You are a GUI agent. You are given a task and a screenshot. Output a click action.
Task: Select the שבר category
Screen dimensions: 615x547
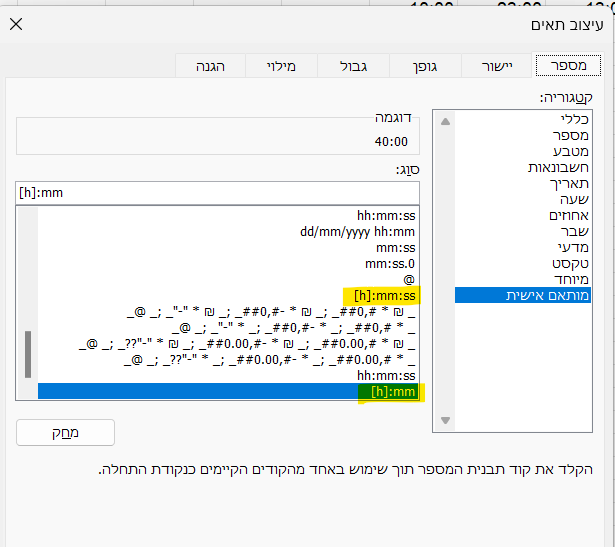click(x=522, y=231)
